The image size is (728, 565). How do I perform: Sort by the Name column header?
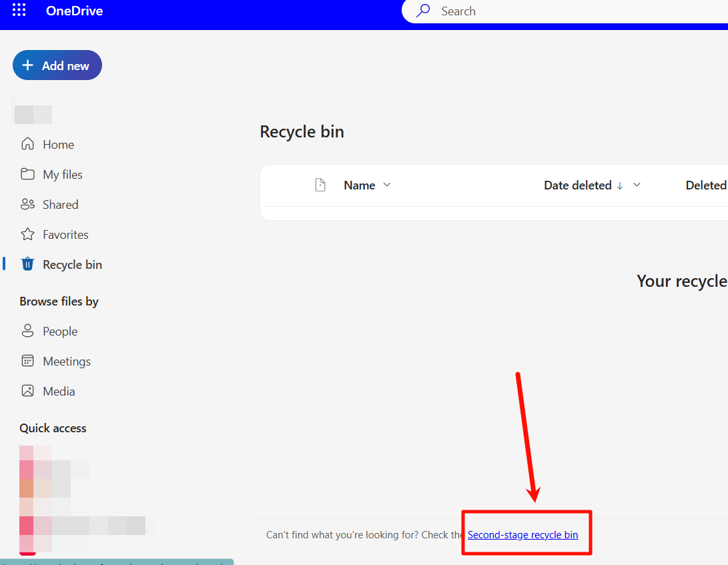(x=360, y=185)
